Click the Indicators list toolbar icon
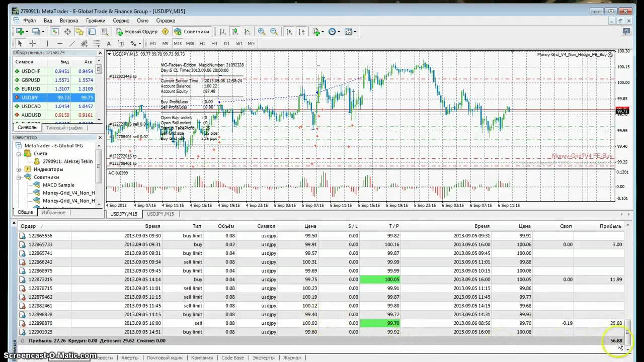This screenshot has width=644, height=362. [316, 31]
